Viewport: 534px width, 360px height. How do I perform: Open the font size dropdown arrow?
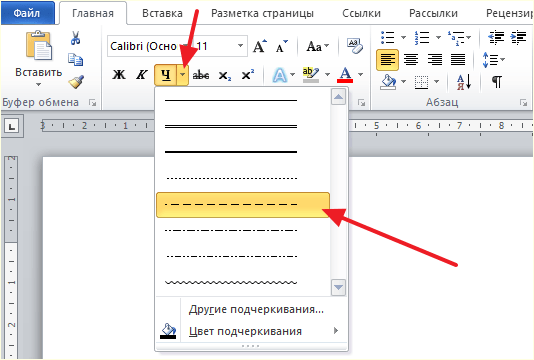(x=240, y=46)
